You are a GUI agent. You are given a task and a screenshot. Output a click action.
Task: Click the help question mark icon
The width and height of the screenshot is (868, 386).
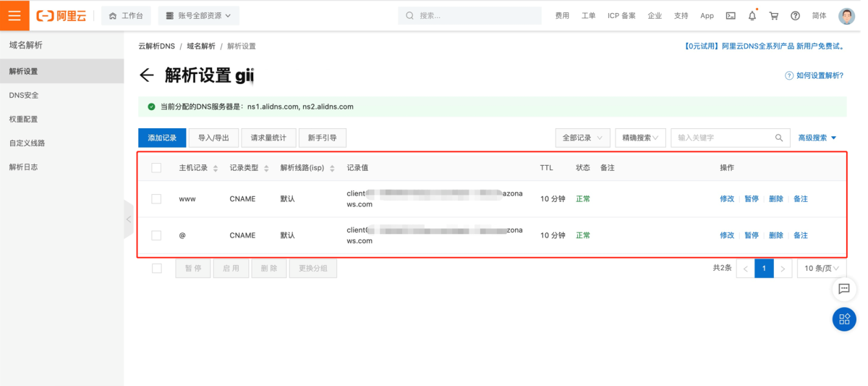(x=795, y=15)
